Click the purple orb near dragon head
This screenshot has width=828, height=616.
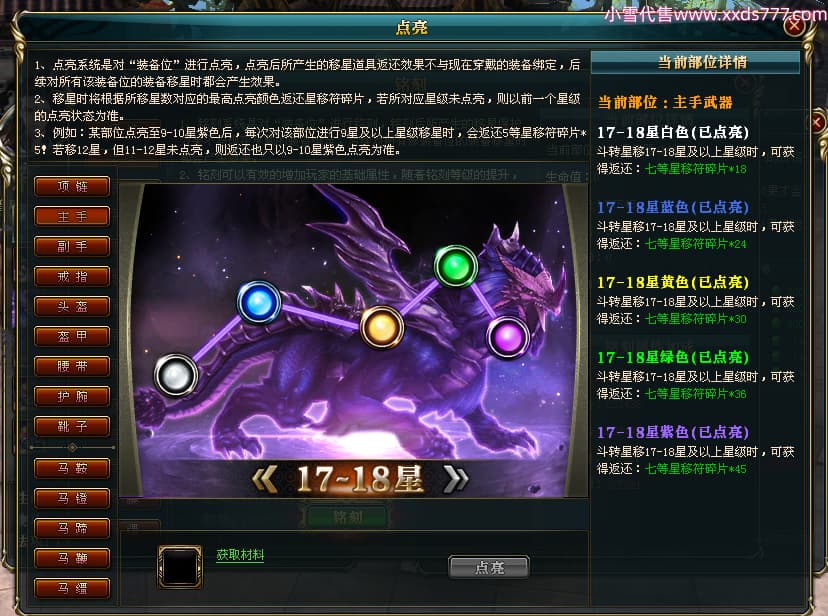pos(508,337)
